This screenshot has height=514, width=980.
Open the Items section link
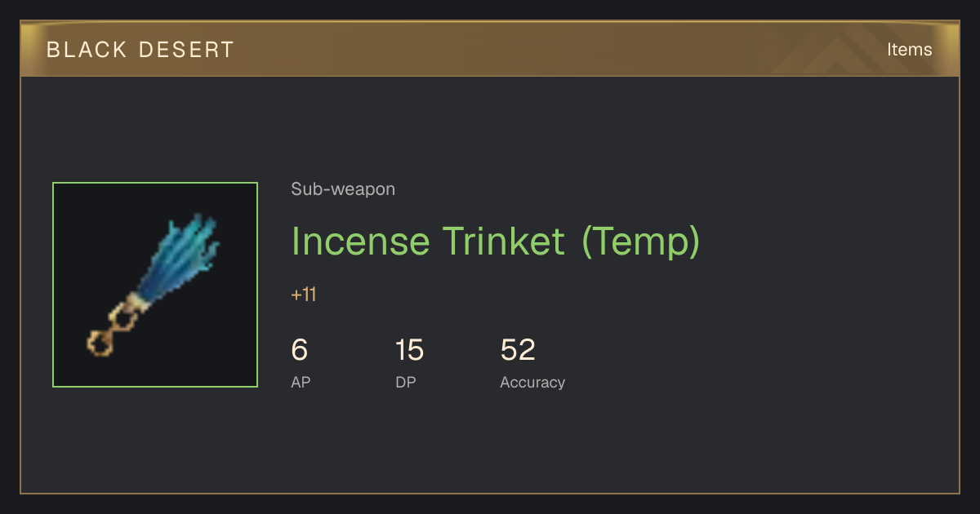909,50
